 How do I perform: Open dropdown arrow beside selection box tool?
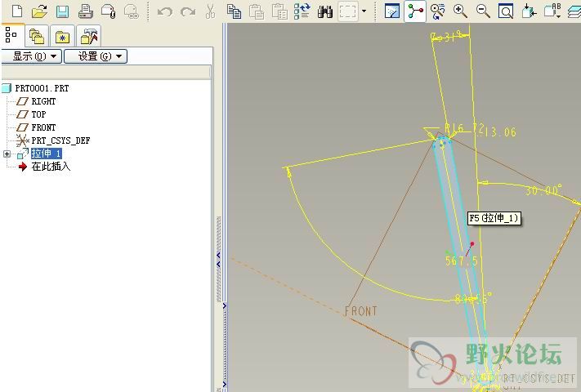click(x=364, y=11)
